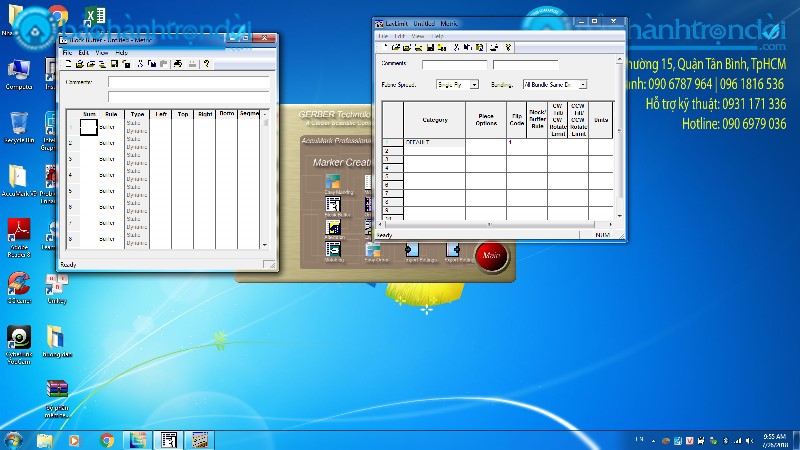Expand Fabric Spread dropdown

474,85
